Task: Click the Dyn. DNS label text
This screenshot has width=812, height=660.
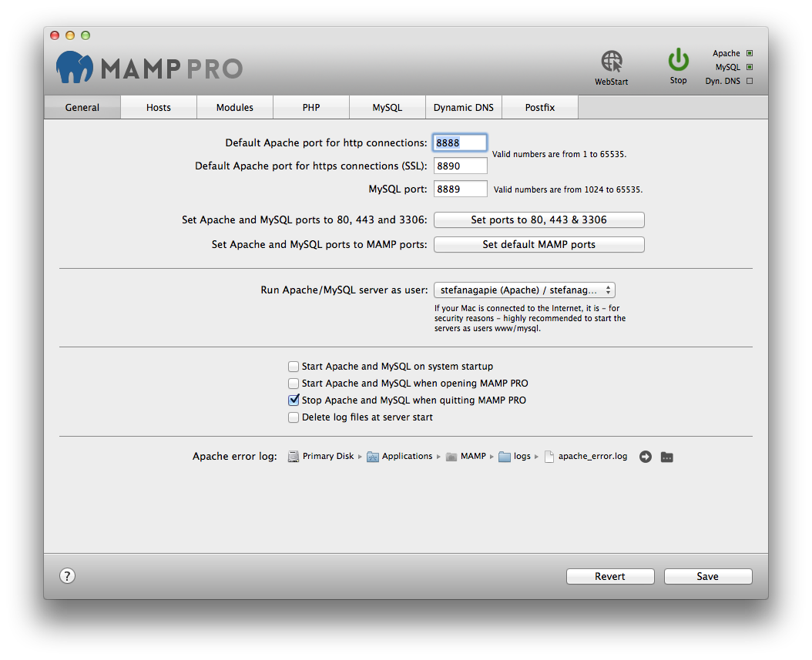Action: tap(723, 82)
